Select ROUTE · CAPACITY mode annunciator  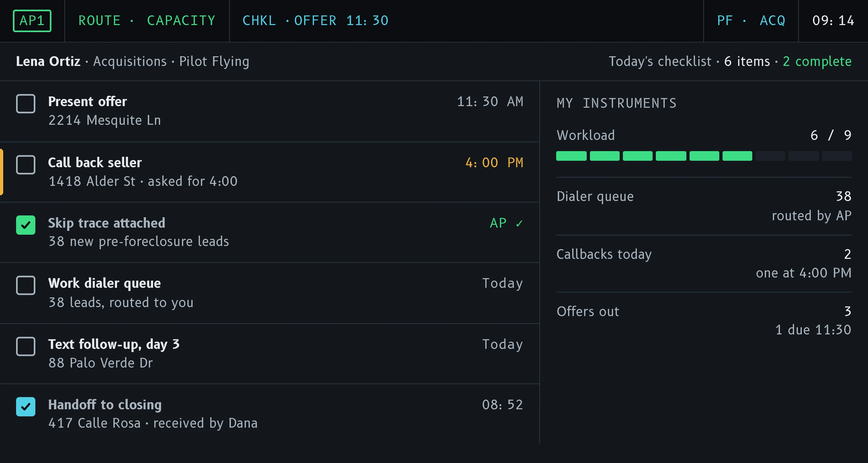click(x=147, y=21)
